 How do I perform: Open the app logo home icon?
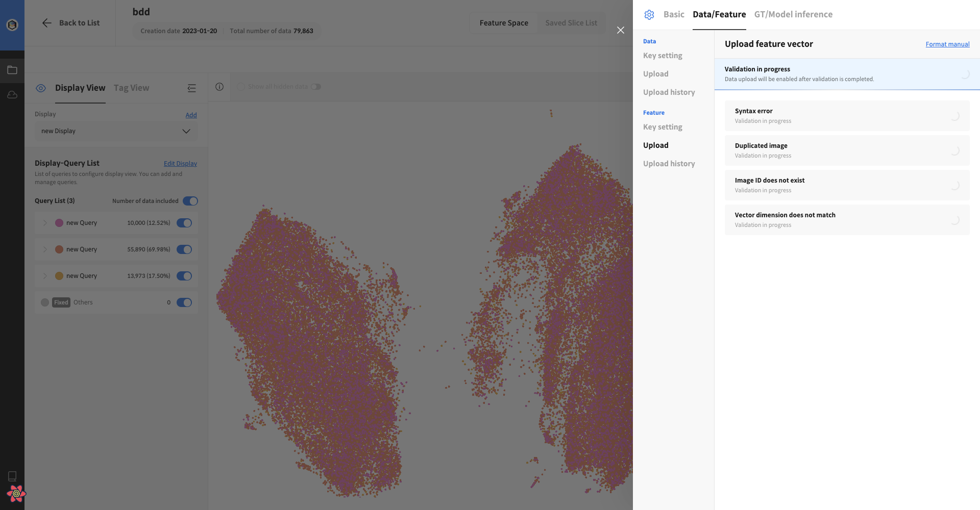coord(12,24)
